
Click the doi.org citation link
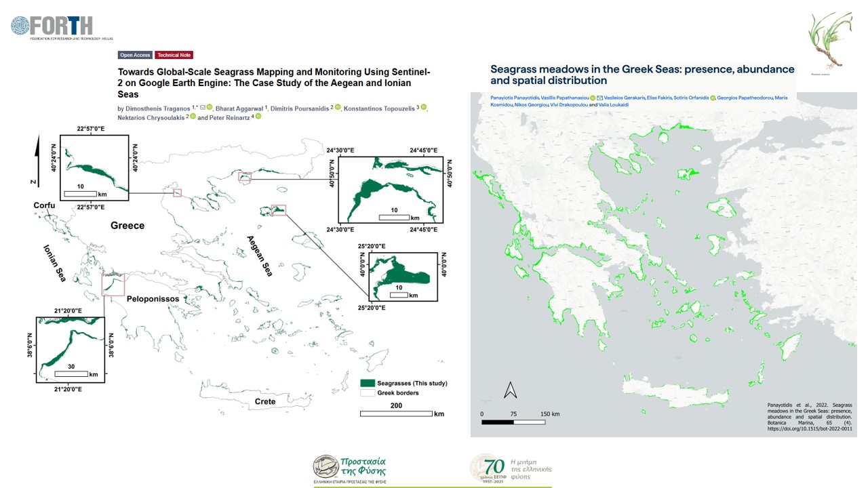point(808,429)
